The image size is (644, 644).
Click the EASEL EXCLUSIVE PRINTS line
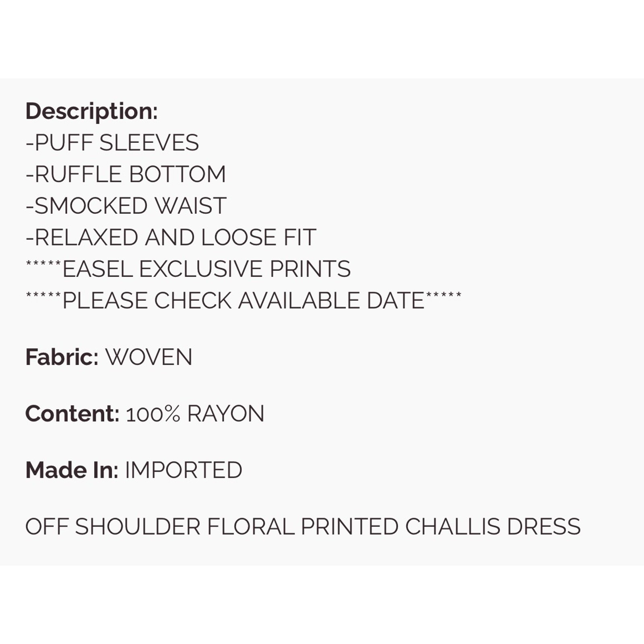click(188, 269)
